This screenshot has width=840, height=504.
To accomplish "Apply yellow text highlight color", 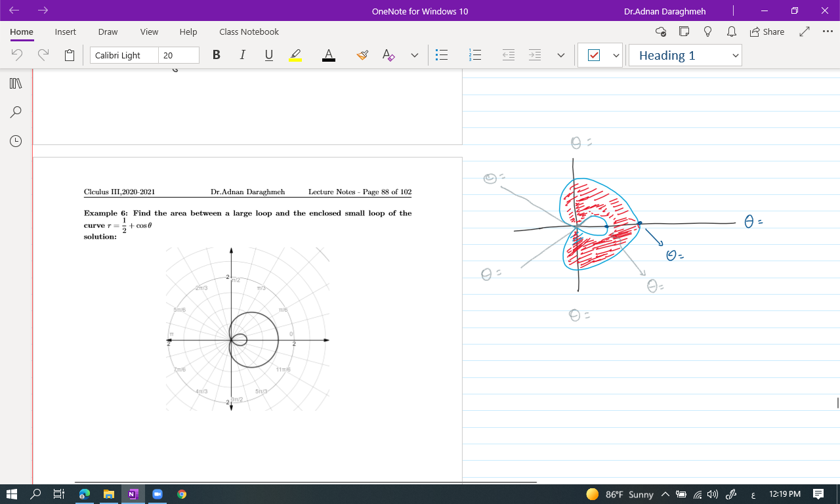I will coord(295,56).
